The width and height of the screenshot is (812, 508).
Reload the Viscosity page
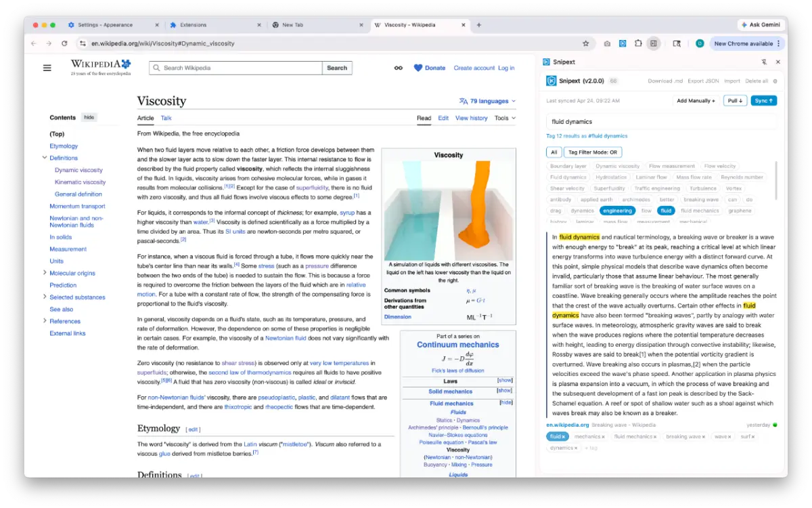tap(64, 43)
